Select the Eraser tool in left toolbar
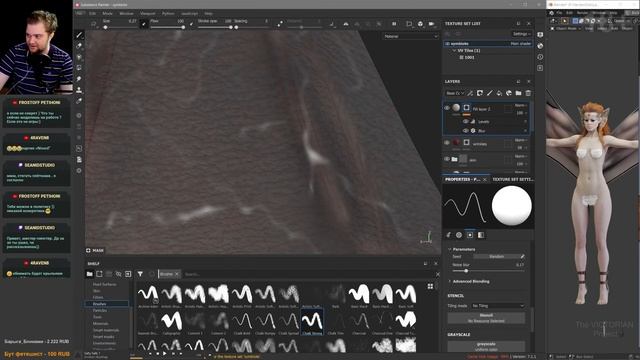This screenshot has width=640, height=360. (79, 46)
